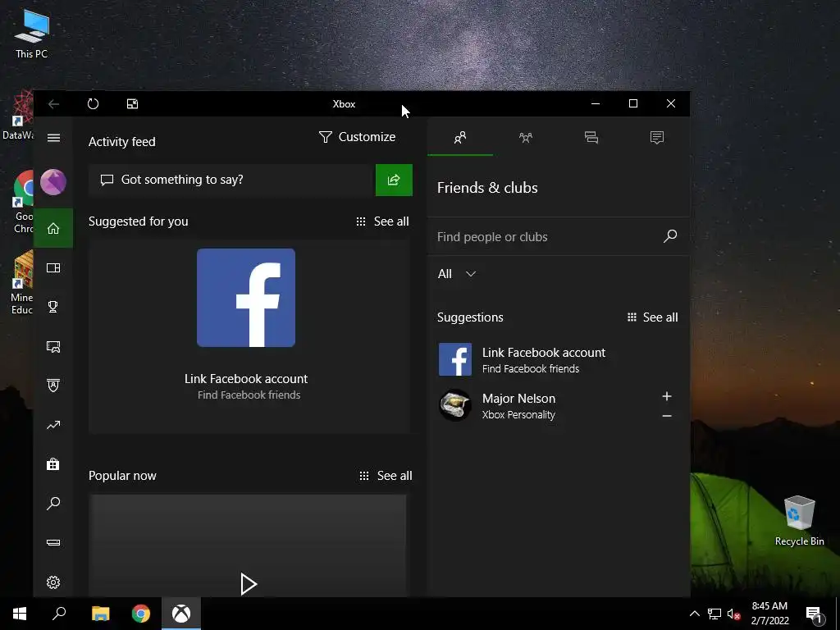840x630 pixels.
Task: Click the back arrow in Xbox title bar
Action: [x=53, y=104]
